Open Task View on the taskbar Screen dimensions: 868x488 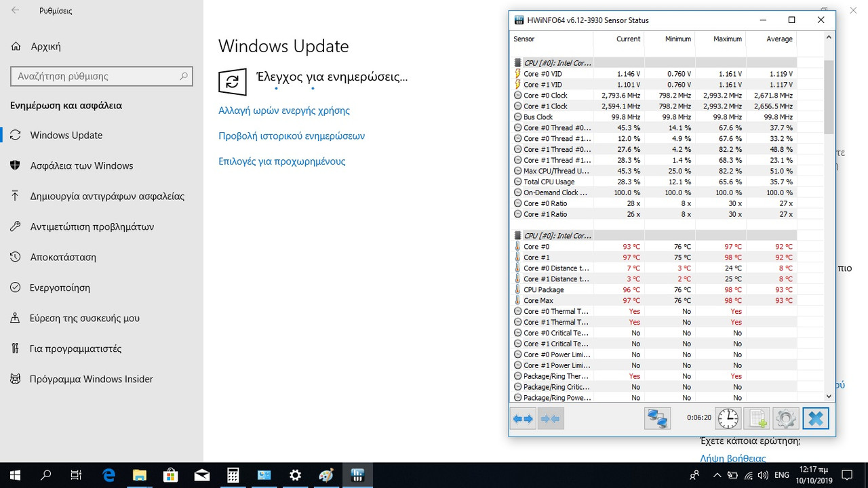[77, 475]
